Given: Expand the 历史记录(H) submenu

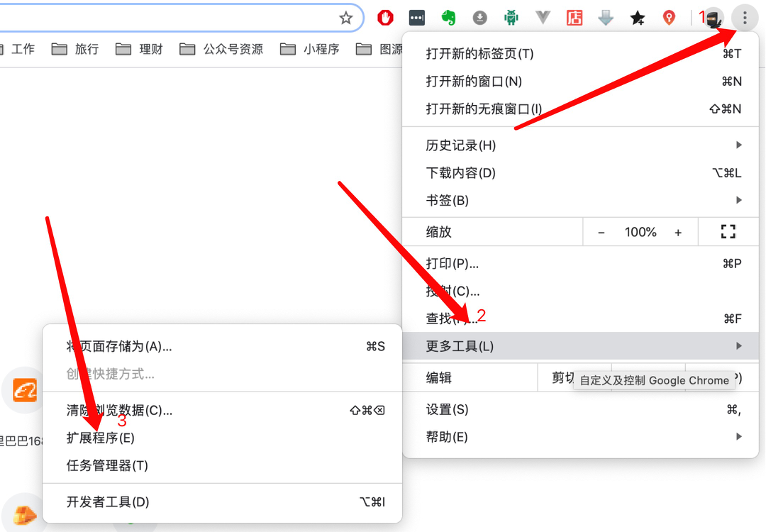Looking at the screenshot, I should point(580,145).
